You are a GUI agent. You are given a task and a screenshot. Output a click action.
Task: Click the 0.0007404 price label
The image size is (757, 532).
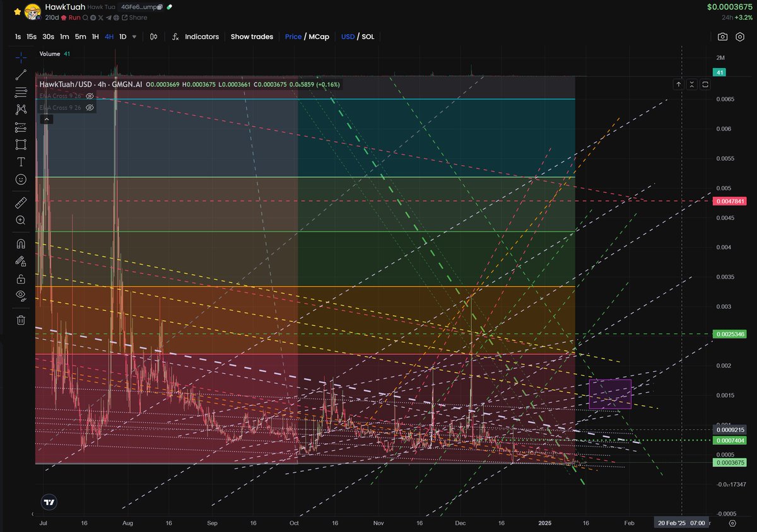[729, 441]
